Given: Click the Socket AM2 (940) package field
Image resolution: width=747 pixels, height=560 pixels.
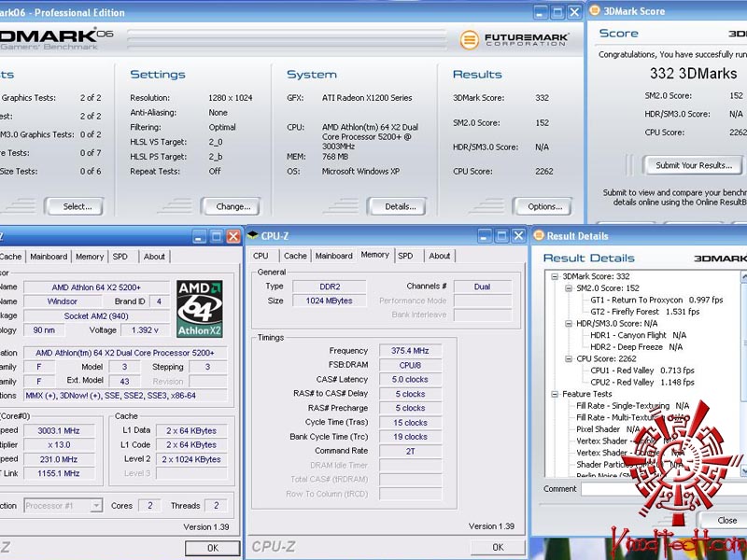Looking at the screenshot, I should point(96,316).
